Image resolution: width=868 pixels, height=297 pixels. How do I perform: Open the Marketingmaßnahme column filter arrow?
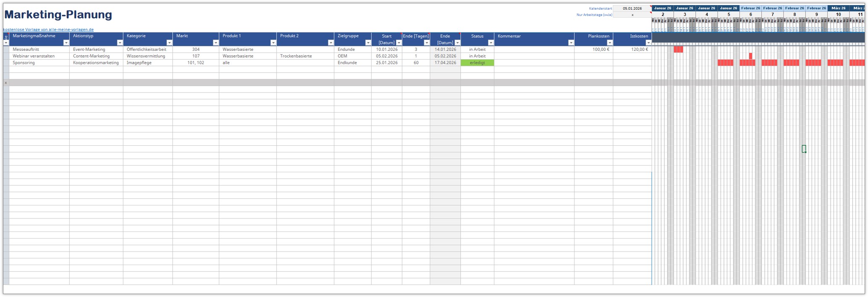click(66, 43)
